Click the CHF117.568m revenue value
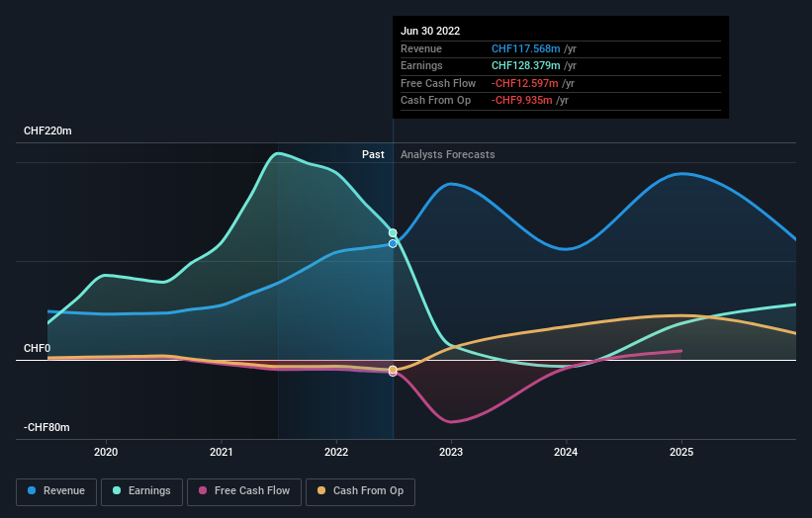This screenshot has height=518, width=812. point(525,48)
